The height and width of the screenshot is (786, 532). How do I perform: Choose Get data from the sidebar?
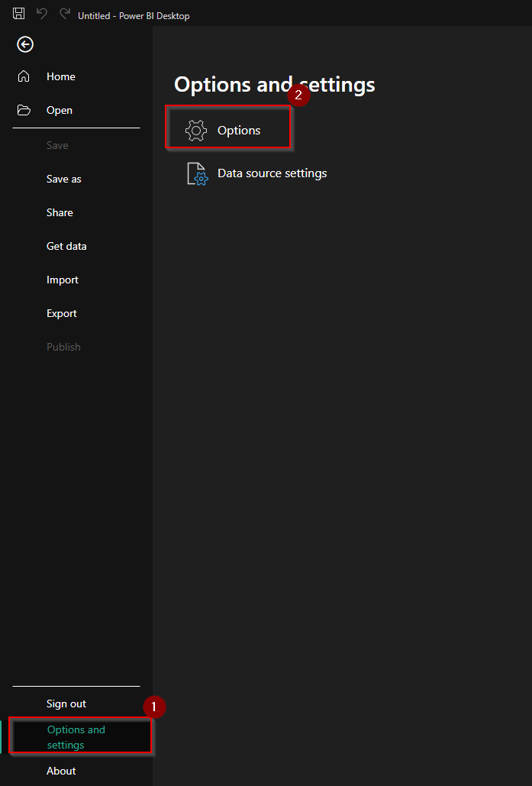[x=66, y=246]
